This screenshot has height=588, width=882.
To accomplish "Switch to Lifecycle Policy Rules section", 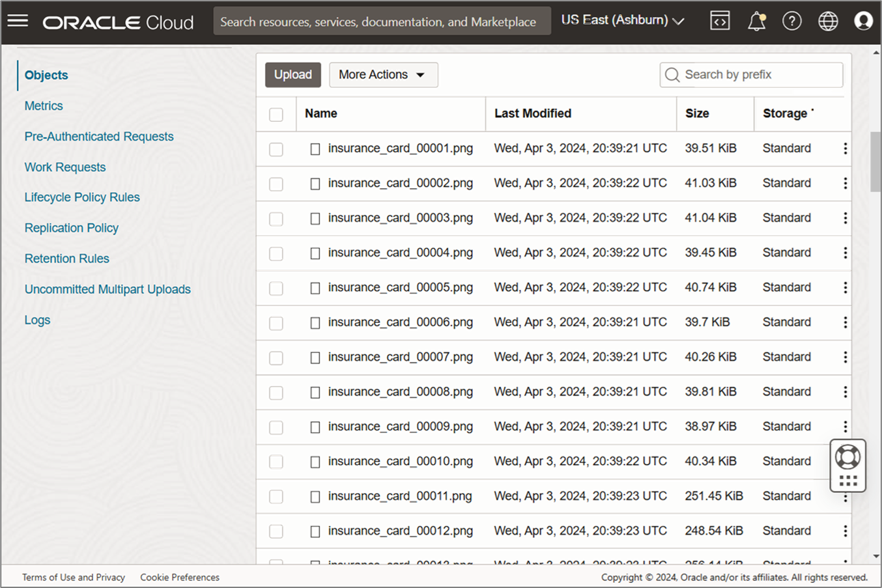I will [82, 197].
